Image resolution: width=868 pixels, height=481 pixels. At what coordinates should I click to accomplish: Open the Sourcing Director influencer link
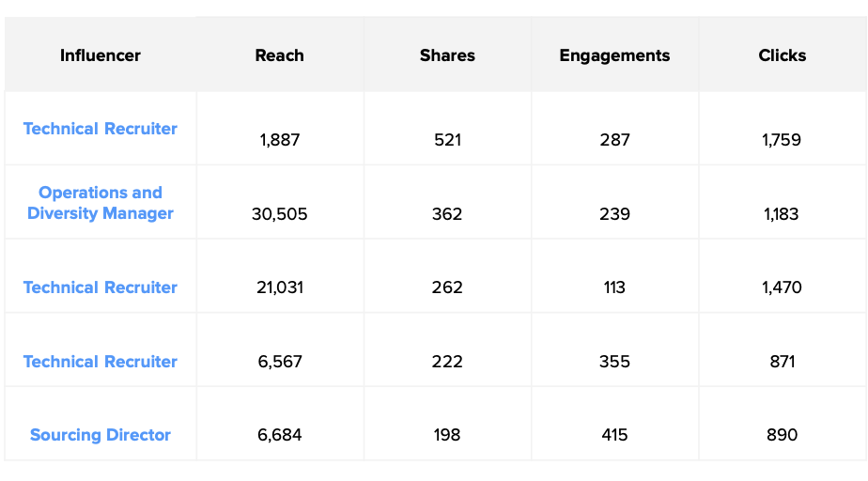[101, 435]
